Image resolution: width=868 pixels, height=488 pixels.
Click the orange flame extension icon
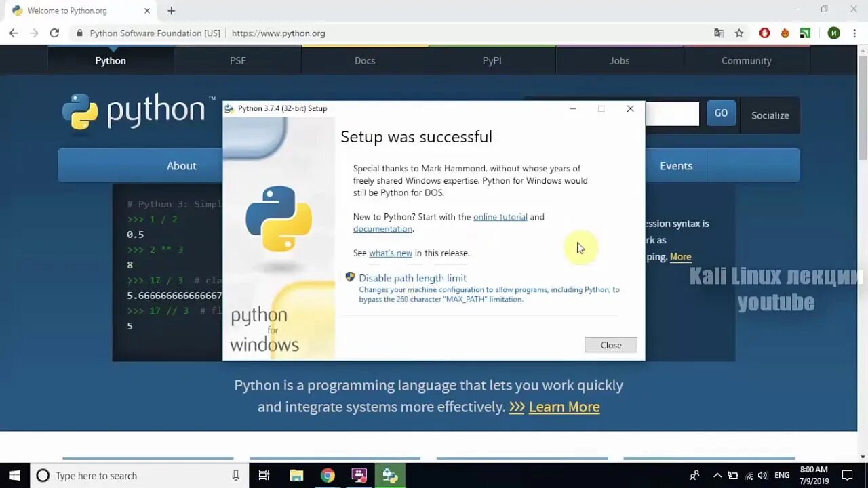(x=785, y=33)
